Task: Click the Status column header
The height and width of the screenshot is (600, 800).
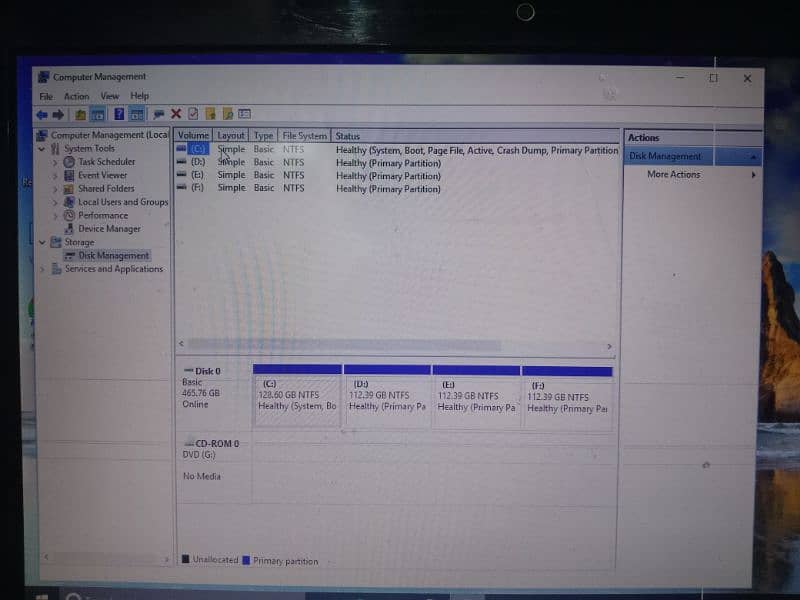Action: [x=348, y=136]
